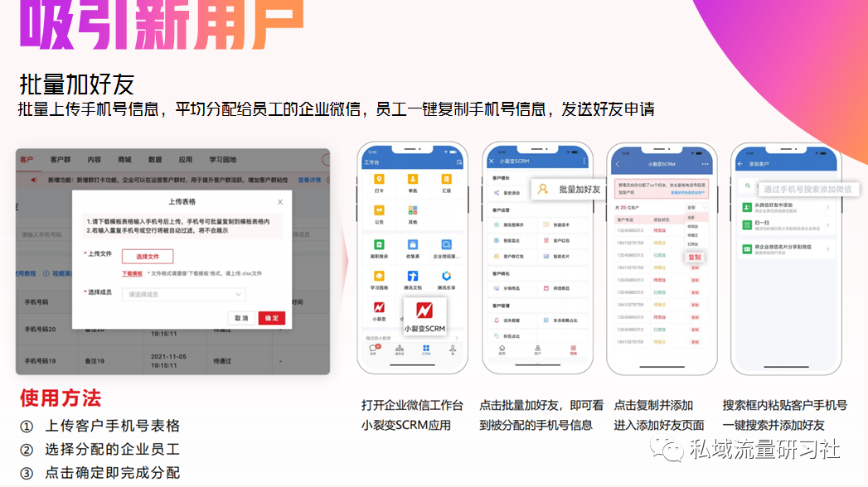868x487 pixels.
Task: Go back with the arrow in the 小裂变SCRM customer list header
Action: [618, 164]
